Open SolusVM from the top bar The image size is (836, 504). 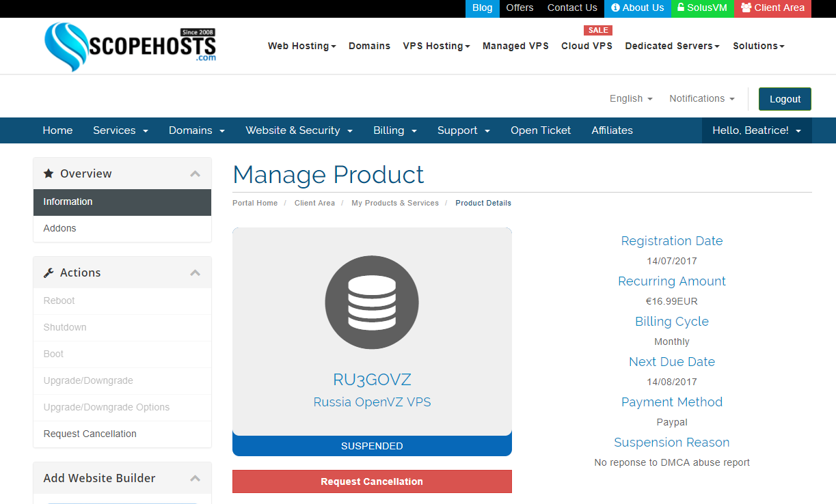coord(702,8)
